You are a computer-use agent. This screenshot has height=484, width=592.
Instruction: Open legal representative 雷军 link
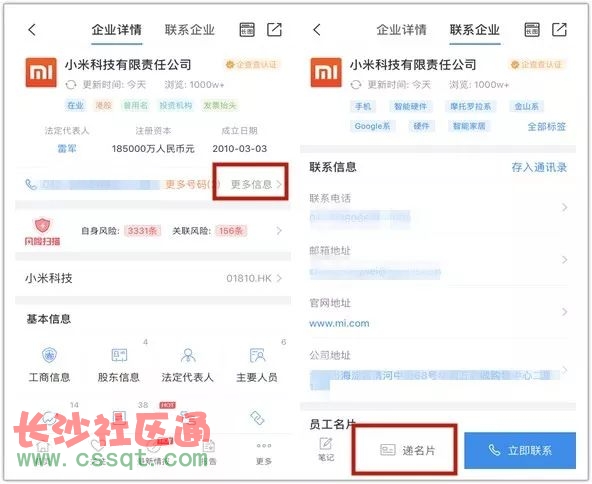point(67,149)
